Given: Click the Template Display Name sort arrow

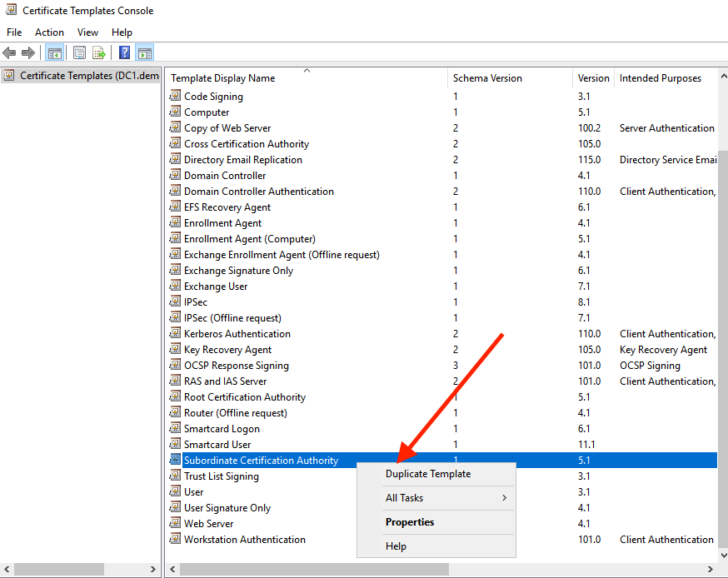Looking at the screenshot, I should coord(307,71).
